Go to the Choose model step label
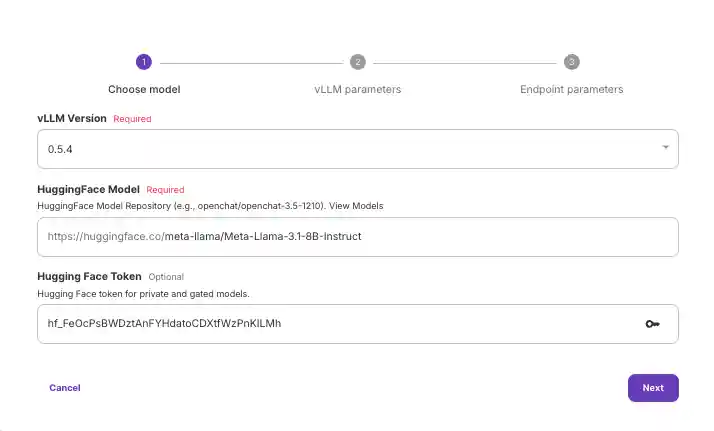Image resolution: width=714 pixels, height=431 pixels. point(144,89)
